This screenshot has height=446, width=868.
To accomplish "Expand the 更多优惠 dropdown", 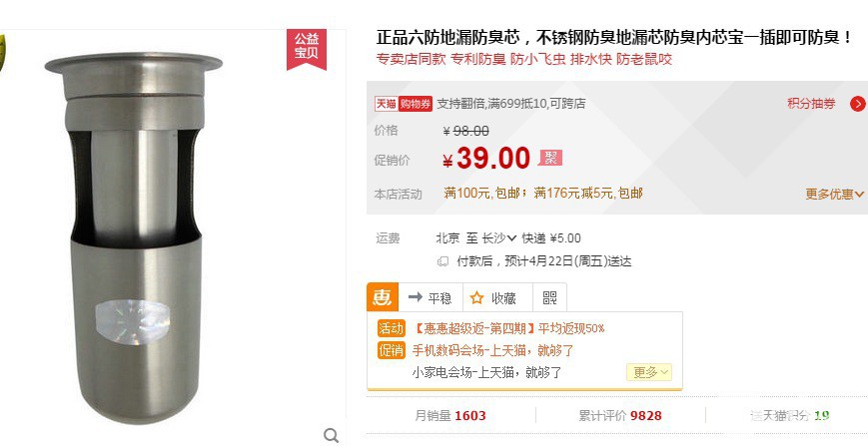I will [835, 194].
